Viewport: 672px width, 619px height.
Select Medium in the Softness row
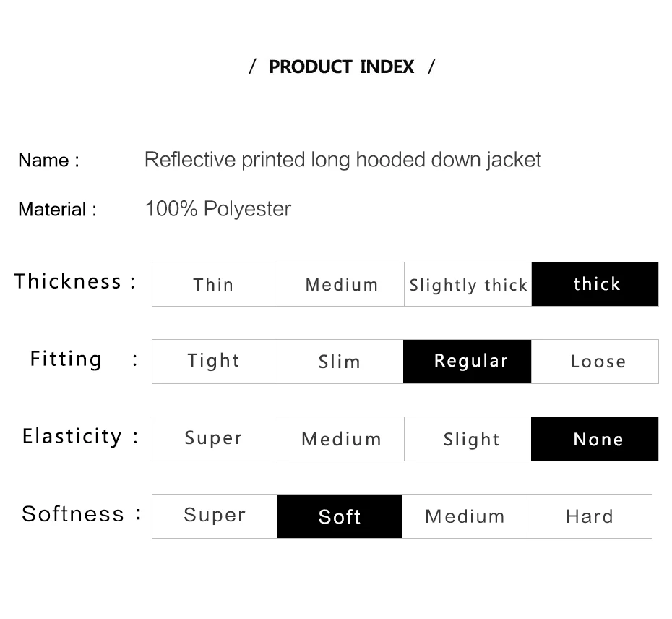coord(465,516)
